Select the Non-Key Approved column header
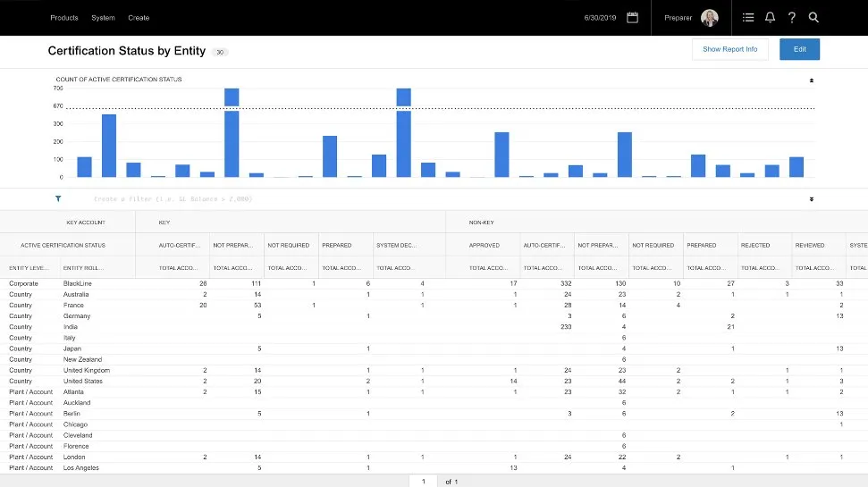Screen dimensions: 868x487 (x=484, y=245)
